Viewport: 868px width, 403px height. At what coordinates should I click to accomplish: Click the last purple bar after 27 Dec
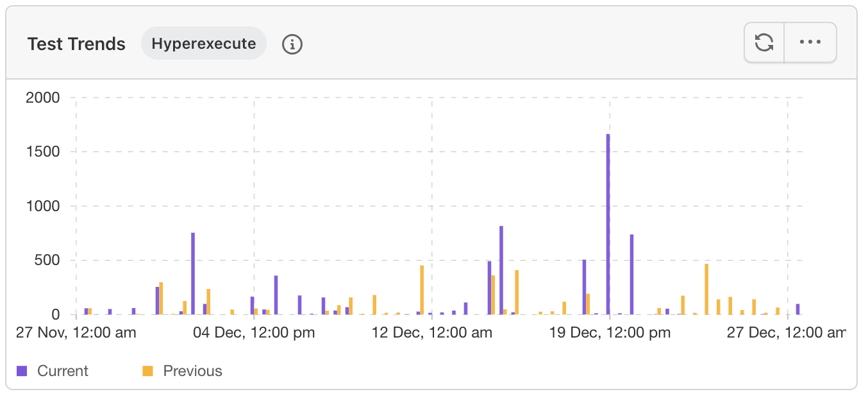[797, 309]
